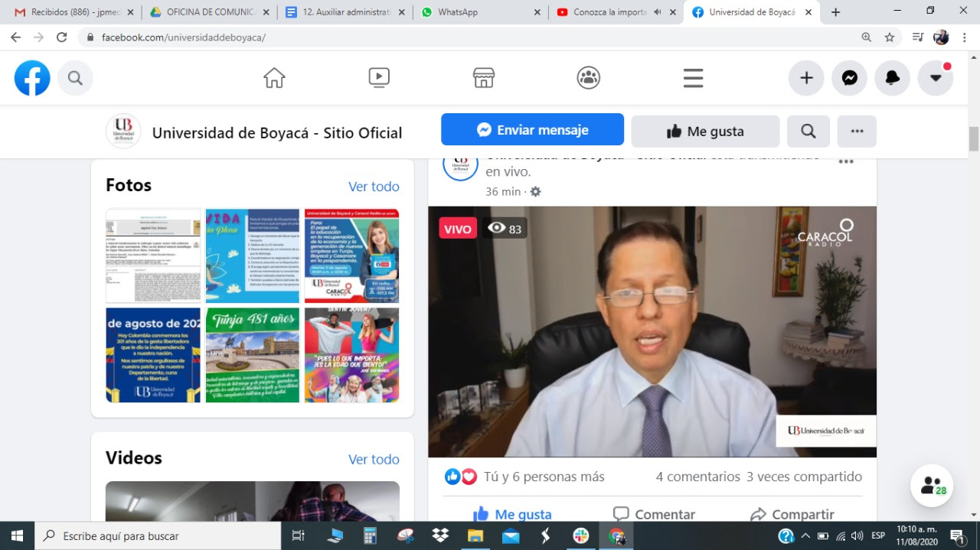Click Ver todo next to Fotos

coord(374,187)
